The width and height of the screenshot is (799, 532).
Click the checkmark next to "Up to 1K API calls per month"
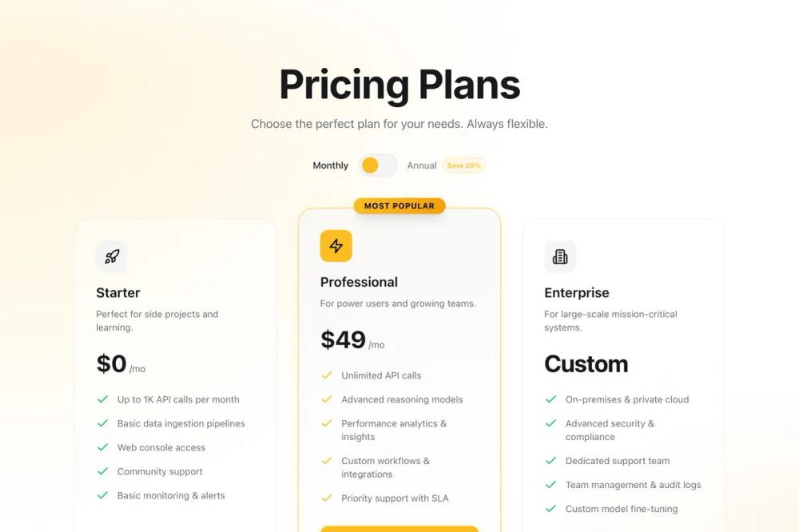[101, 399]
